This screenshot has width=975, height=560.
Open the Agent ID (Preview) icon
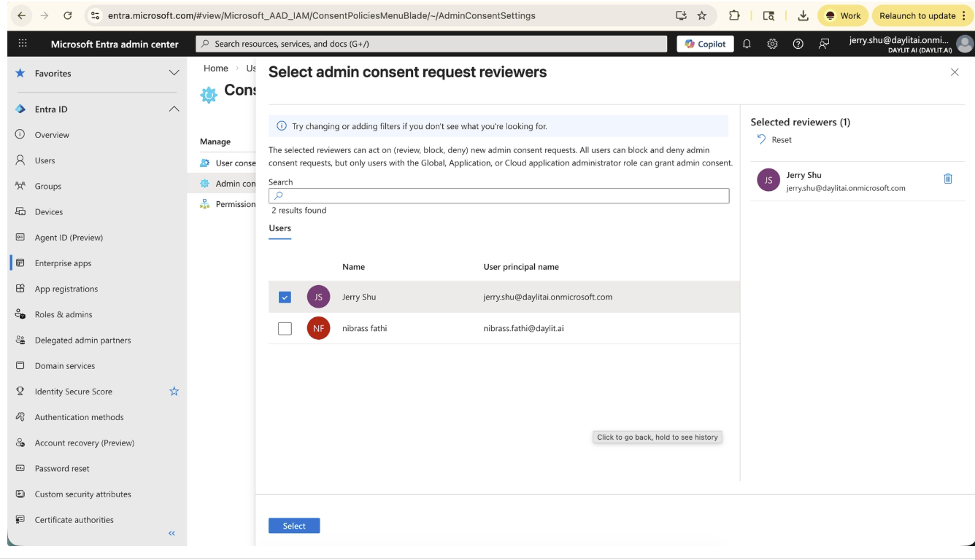(x=20, y=237)
